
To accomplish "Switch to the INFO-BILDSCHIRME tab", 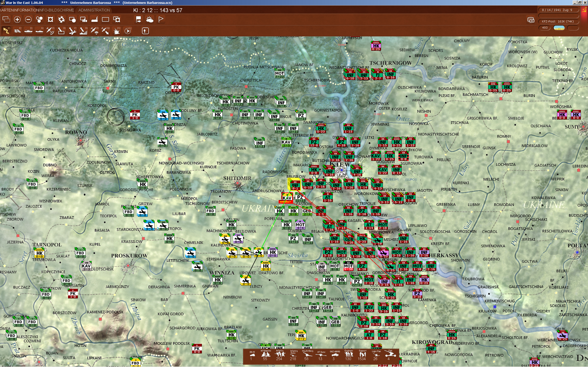I will (56, 10).
